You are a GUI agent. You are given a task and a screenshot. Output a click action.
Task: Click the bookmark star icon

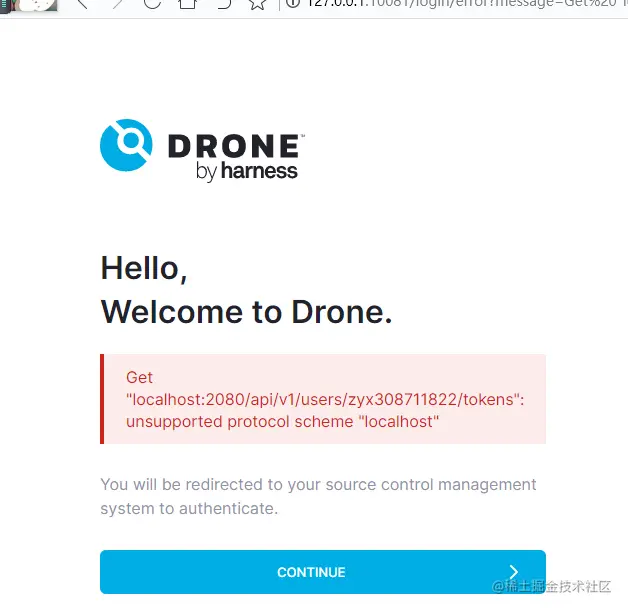(258, 4)
